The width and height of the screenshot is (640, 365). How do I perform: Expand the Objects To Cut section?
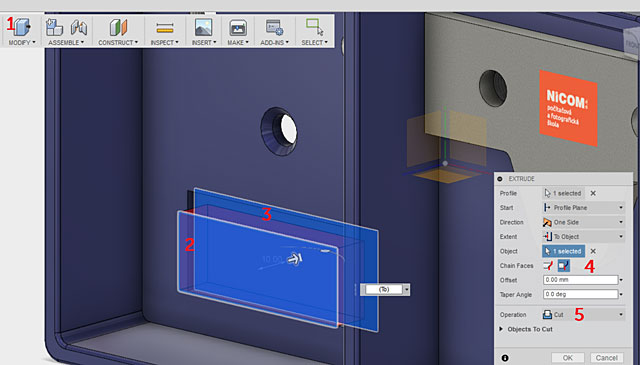point(526,329)
